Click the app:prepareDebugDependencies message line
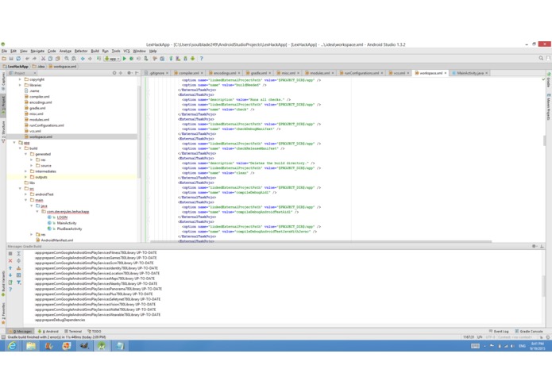552x392 pixels. (60, 320)
